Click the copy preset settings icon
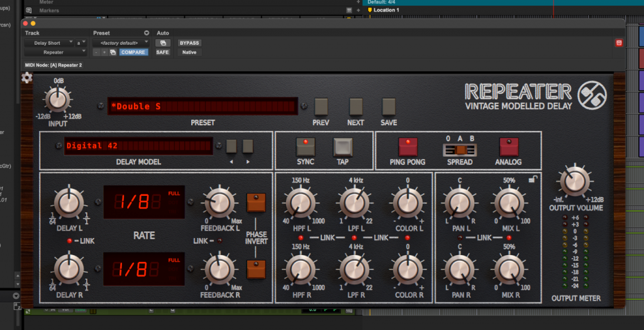644x330 pixels. click(113, 52)
